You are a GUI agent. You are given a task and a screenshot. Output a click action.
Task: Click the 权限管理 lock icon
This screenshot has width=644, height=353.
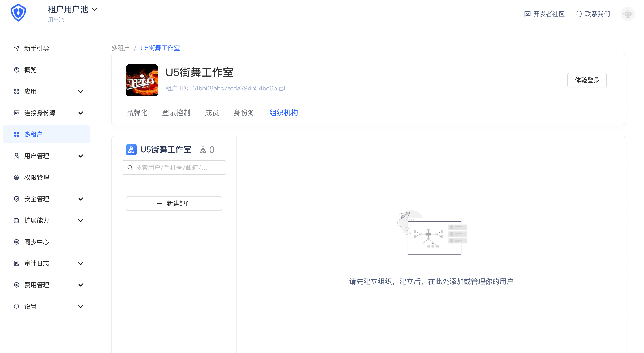[x=17, y=177]
